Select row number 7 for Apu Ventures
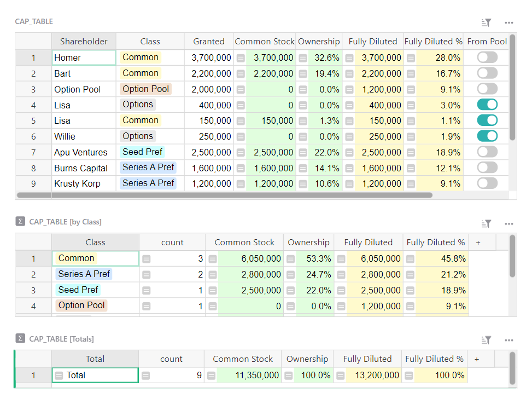Screen dimensions: 532x404 tap(33, 152)
